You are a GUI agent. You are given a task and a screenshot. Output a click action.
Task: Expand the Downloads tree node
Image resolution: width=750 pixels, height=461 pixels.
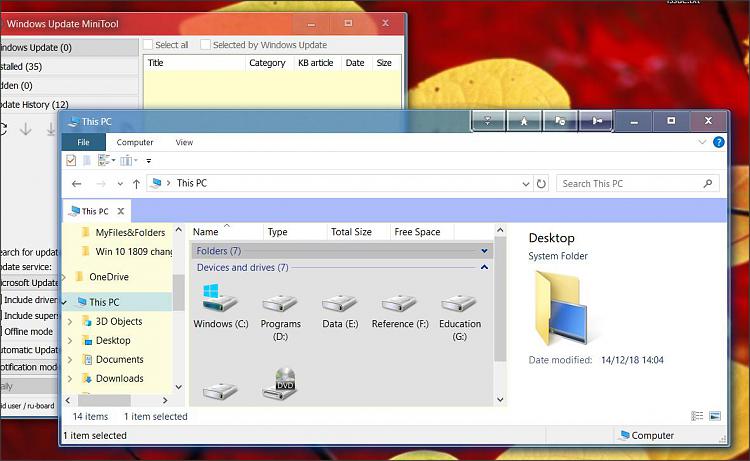coord(70,379)
